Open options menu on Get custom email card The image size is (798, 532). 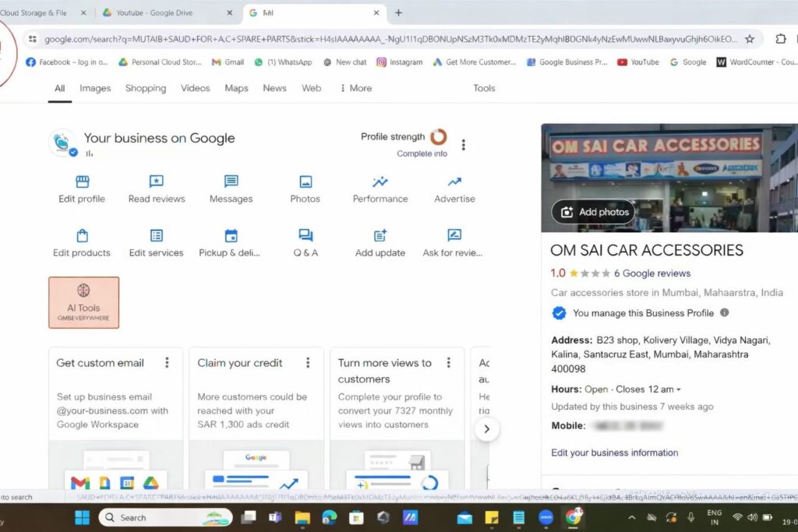click(x=167, y=363)
